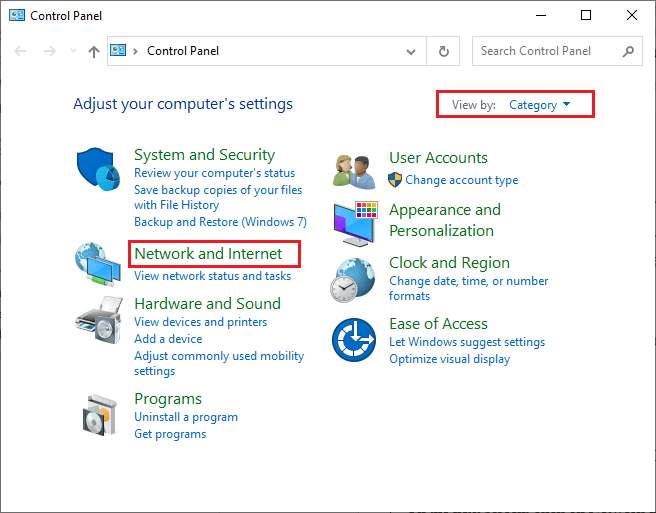The image size is (656, 513).
Task: Click Optimize visual display
Action: point(449,359)
